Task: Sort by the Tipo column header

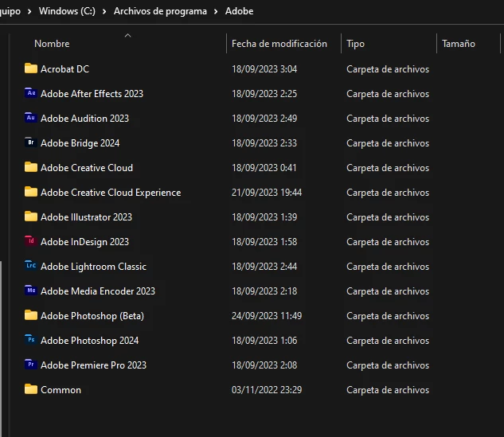Action: click(x=355, y=44)
